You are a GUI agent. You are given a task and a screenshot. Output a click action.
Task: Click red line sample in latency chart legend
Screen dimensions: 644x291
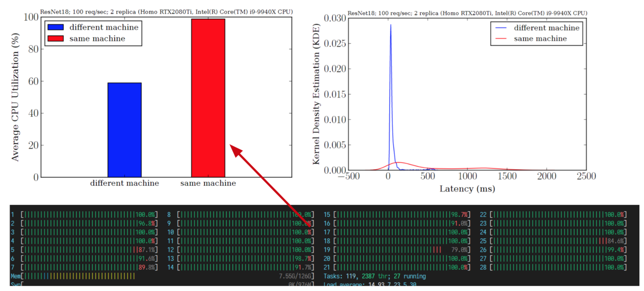pyautogui.click(x=501, y=39)
